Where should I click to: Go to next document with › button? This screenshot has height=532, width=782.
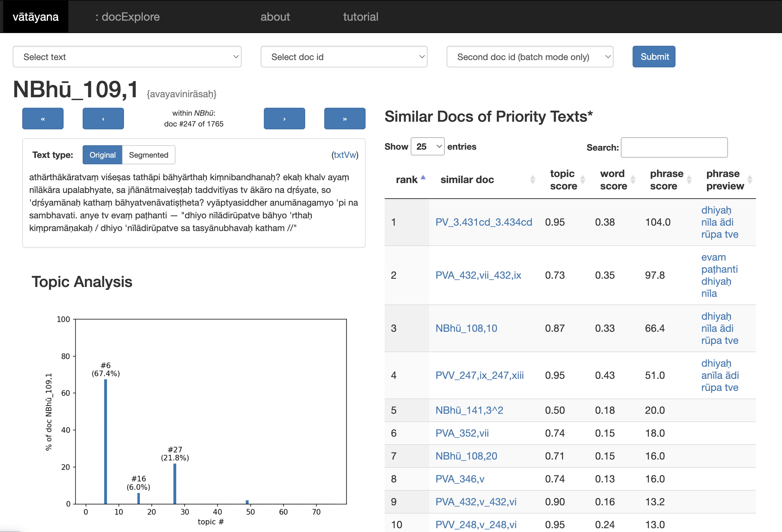(x=284, y=119)
